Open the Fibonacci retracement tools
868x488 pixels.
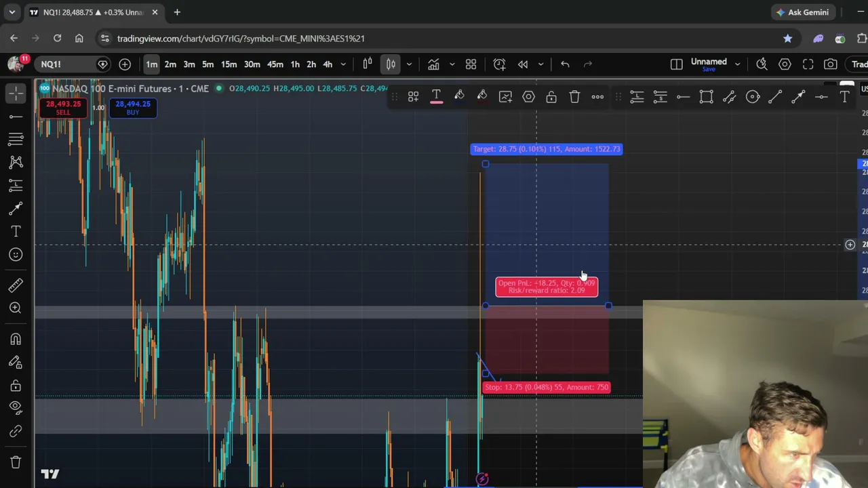[16, 140]
